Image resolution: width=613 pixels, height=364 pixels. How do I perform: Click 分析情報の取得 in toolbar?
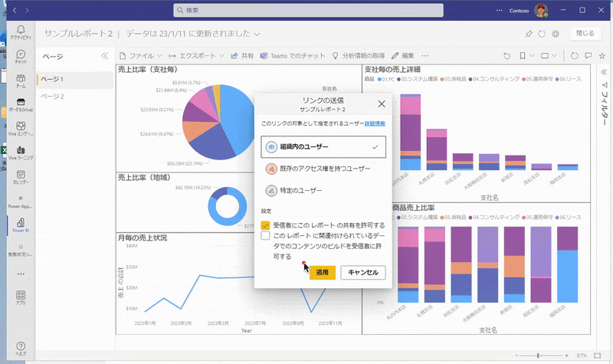click(359, 56)
